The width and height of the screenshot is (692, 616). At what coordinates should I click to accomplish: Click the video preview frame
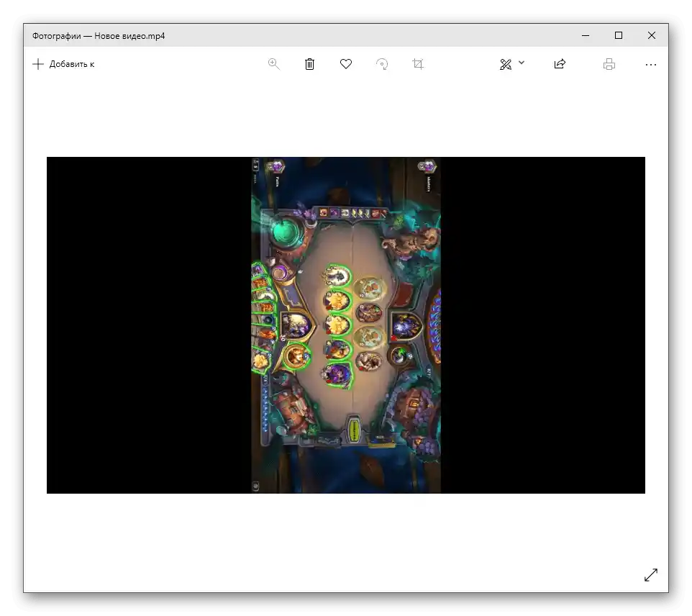[x=346, y=325]
